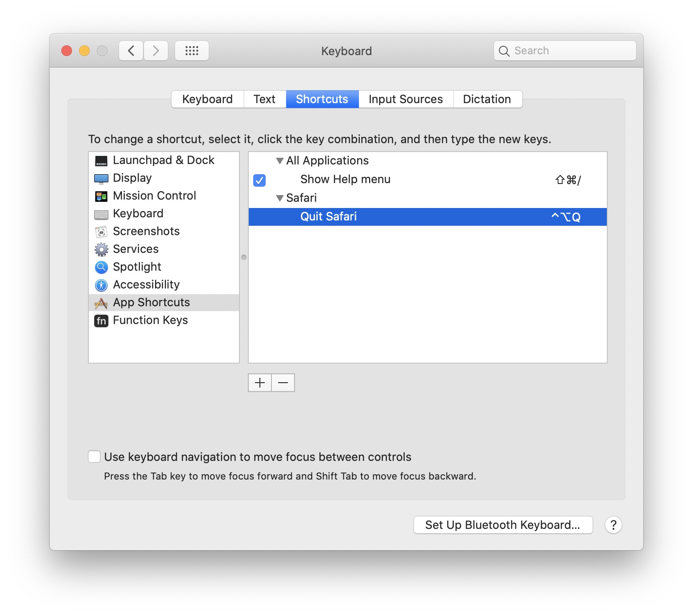The height and width of the screenshot is (616, 693).
Task: Click the Launchpad & Dock icon
Action: [101, 161]
